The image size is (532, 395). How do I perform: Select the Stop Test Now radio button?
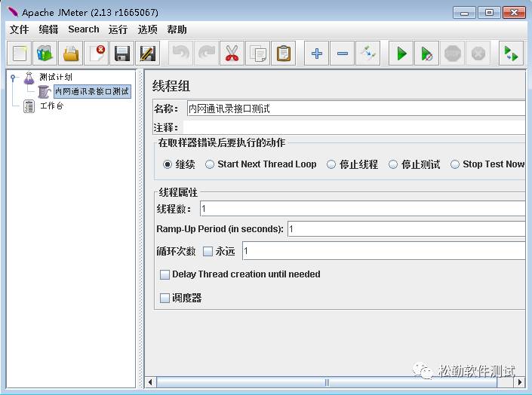click(x=454, y=164)
